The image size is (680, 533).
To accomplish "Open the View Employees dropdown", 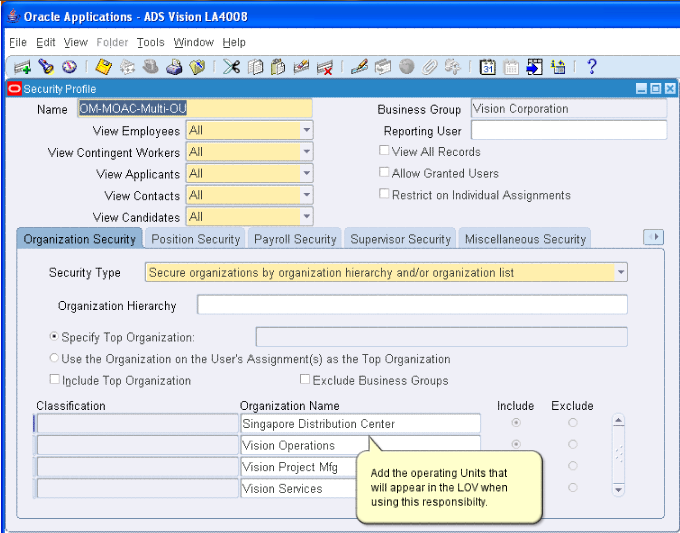I will [307, 130].
